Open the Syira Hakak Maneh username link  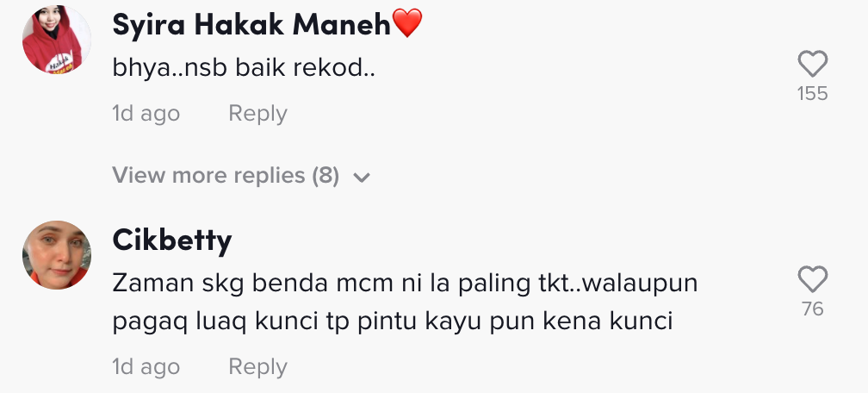point(252,26)
